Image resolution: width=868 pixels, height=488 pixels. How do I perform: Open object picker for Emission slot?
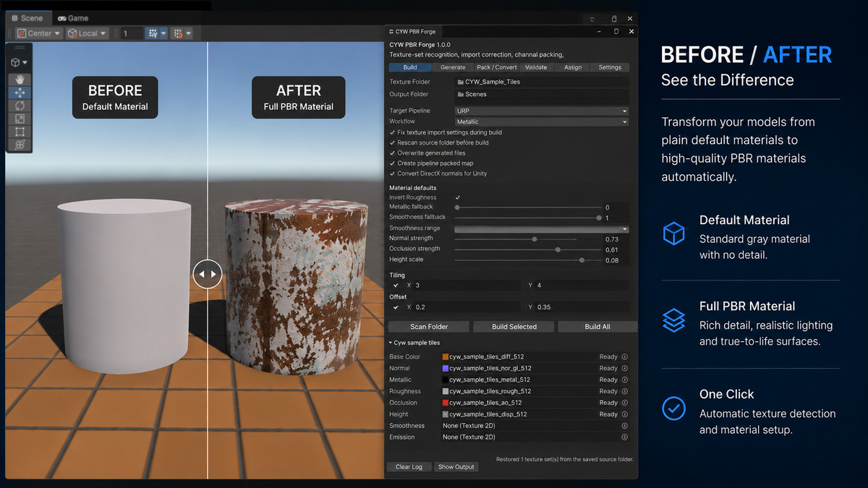(624, 437)
